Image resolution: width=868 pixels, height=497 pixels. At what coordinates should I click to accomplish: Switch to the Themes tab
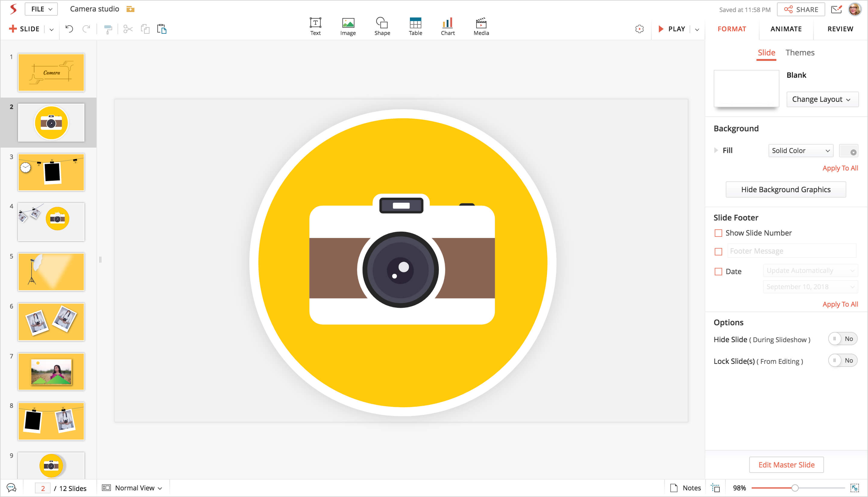point(799,53)
